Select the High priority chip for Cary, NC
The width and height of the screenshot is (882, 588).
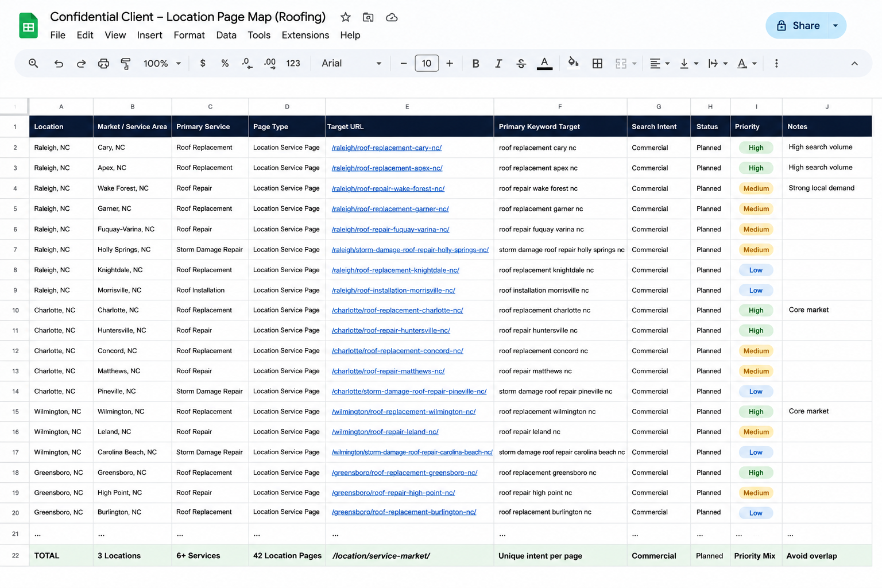click(x=756, y=148)
